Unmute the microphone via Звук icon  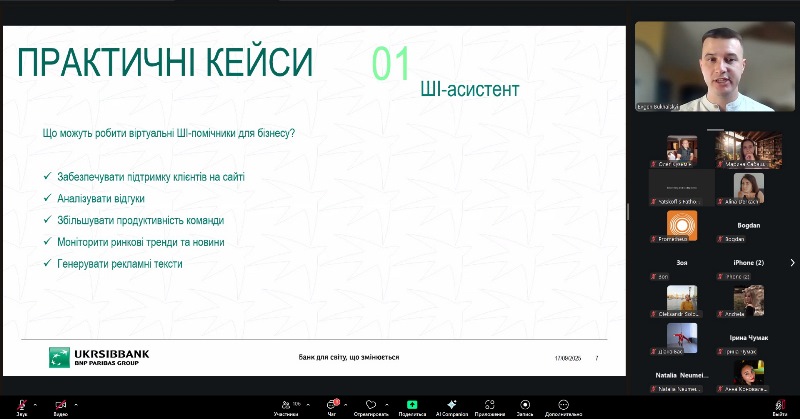pos(21,405)
